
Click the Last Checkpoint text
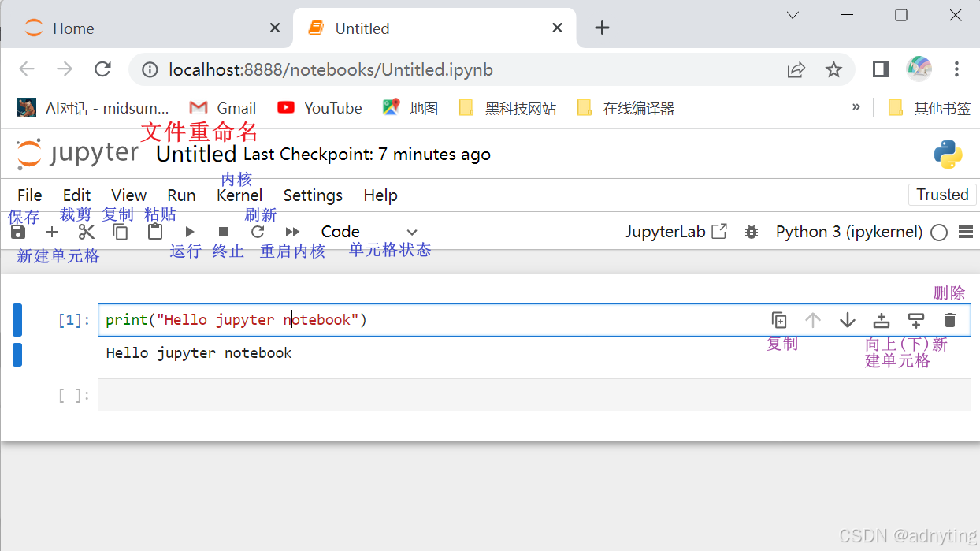tap(367, 155)
